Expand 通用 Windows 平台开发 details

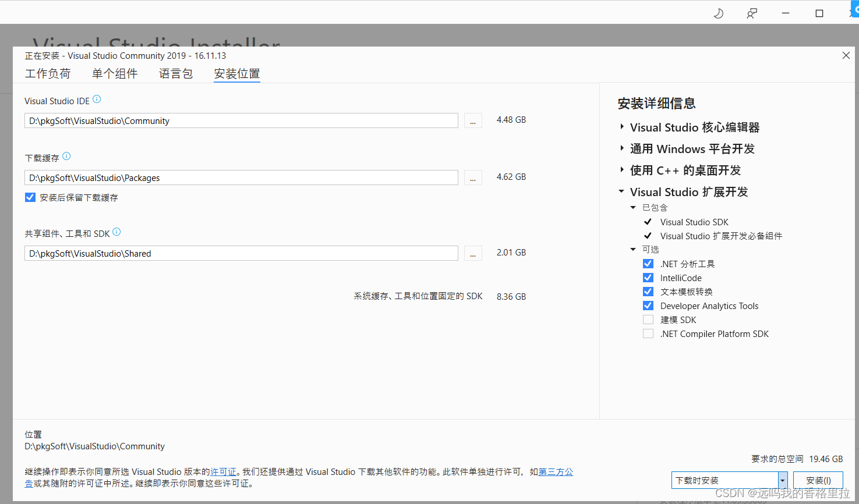pyautogui.click(x=622, y=148)
